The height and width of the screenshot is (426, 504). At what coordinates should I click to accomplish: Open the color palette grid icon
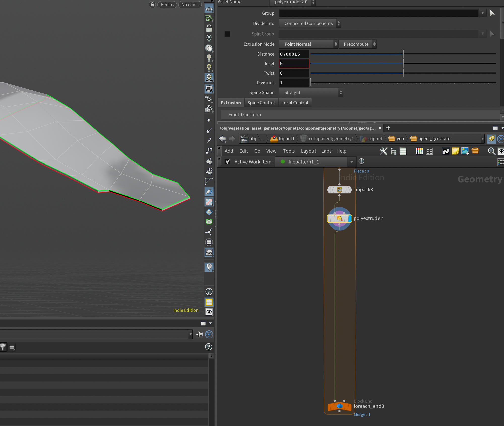tap(419, 151)
